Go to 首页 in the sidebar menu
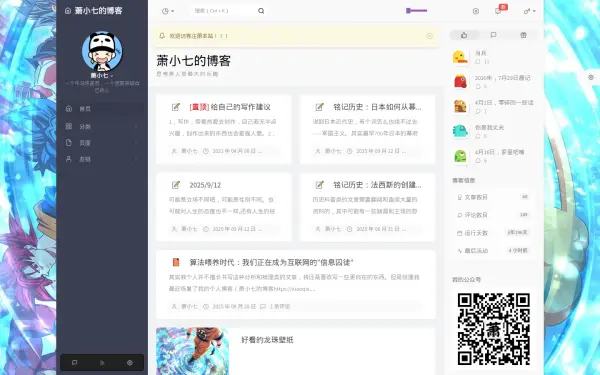The image size is (600, 375). [102, 109]
